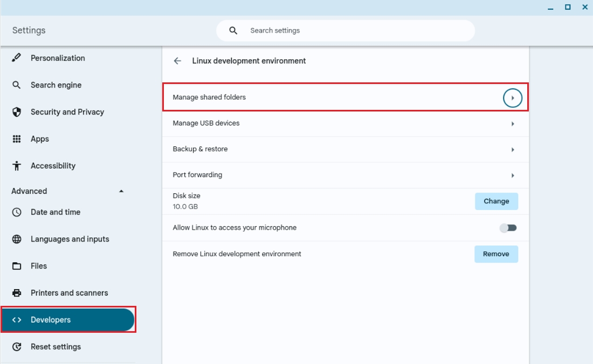Click the Search engine magnifier icon

[x=17, y=85]
